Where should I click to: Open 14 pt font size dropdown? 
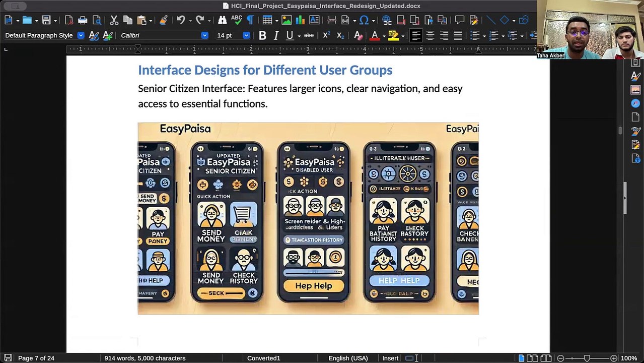point(246,35)
